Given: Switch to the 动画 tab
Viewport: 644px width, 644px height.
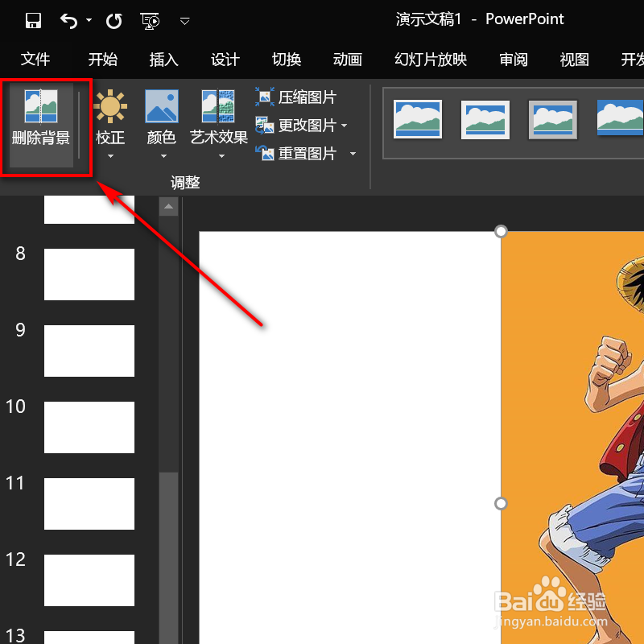Looking at the screenshot, I should 348,60.
